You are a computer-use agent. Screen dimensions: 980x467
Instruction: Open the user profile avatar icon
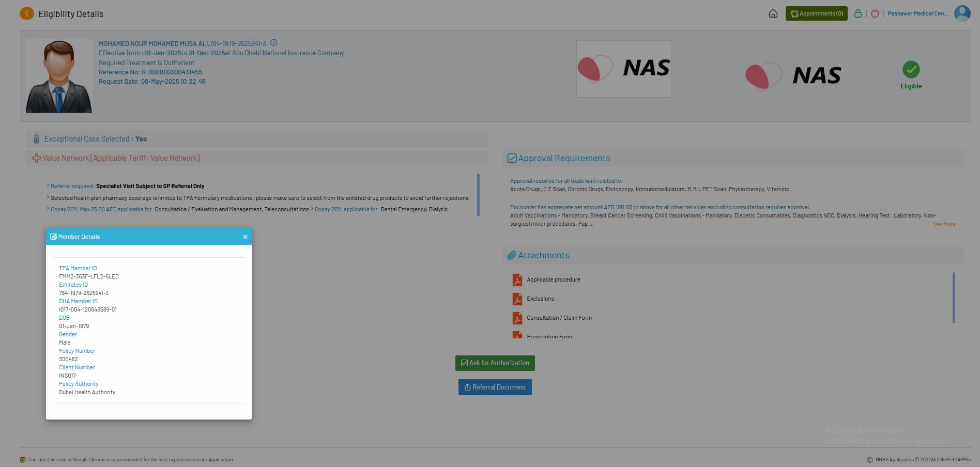(x=962, y=13)
